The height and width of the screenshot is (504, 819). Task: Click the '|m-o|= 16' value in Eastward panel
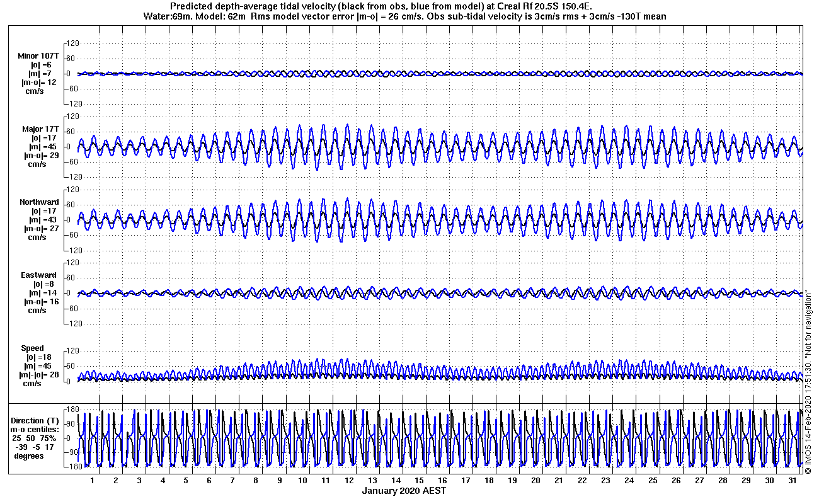tap(40, 302)
